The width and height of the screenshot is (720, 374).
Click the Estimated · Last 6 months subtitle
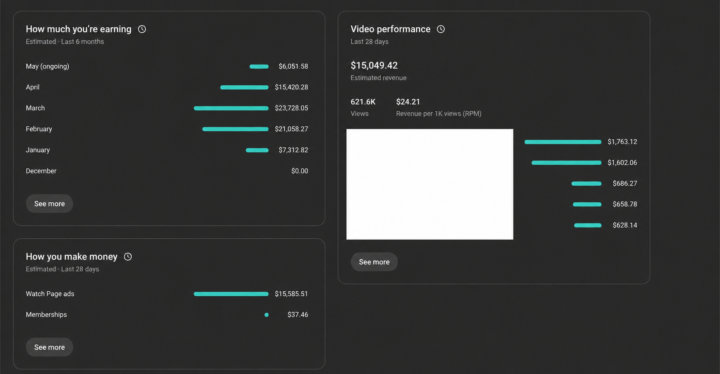click(65, 42)
